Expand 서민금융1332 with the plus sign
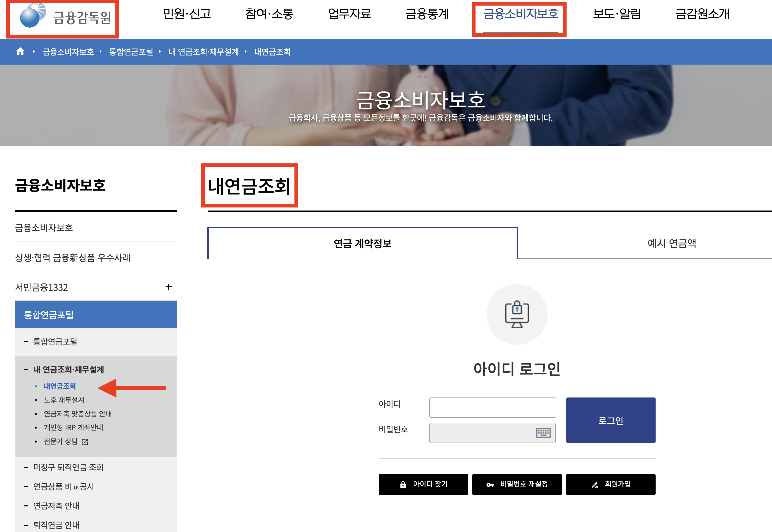 click(168, 287)
